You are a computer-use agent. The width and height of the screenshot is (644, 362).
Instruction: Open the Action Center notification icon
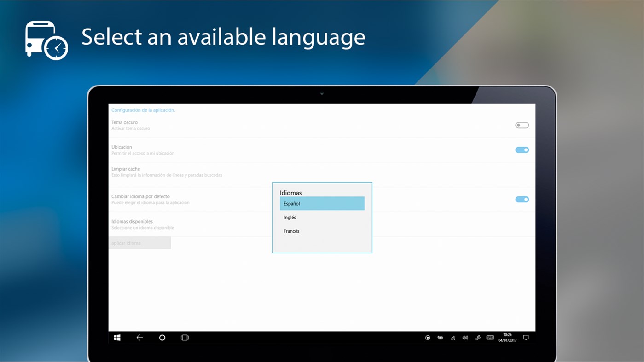tap(526, 337)
